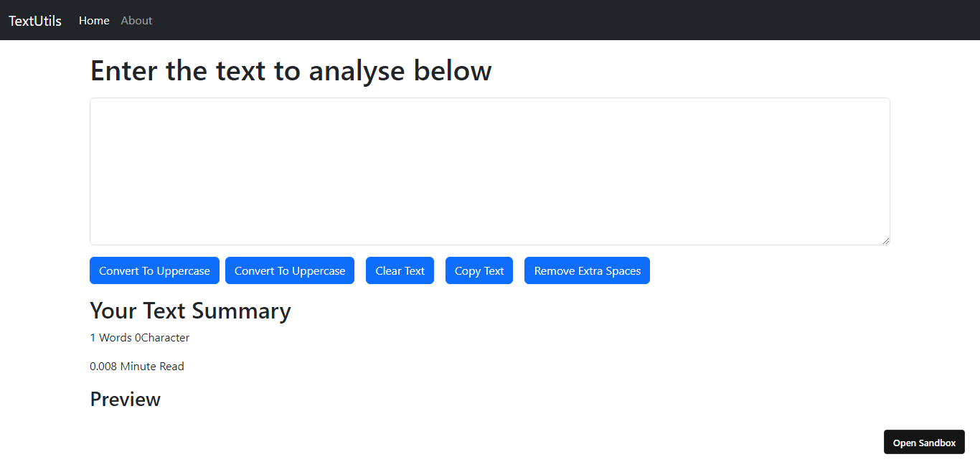Open the sandbox via Open Sandbox
Screen dimensions: 980x467
[924, 443]
